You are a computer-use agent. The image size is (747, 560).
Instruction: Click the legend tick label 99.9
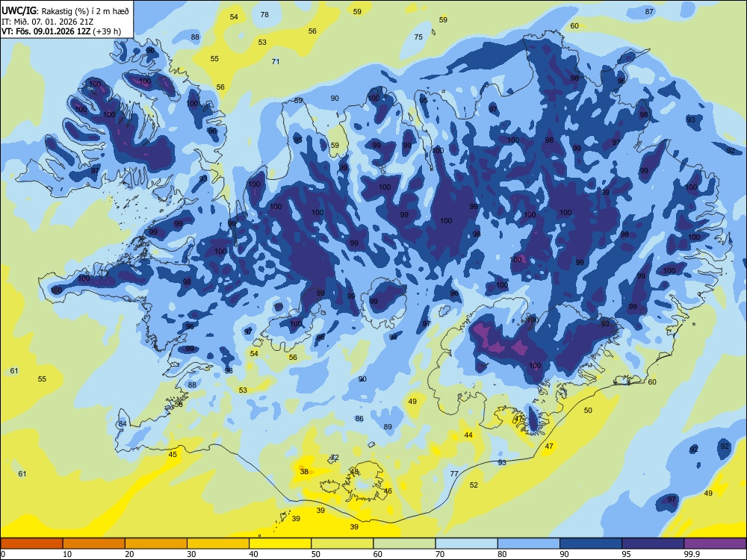(x=691, y=554)
